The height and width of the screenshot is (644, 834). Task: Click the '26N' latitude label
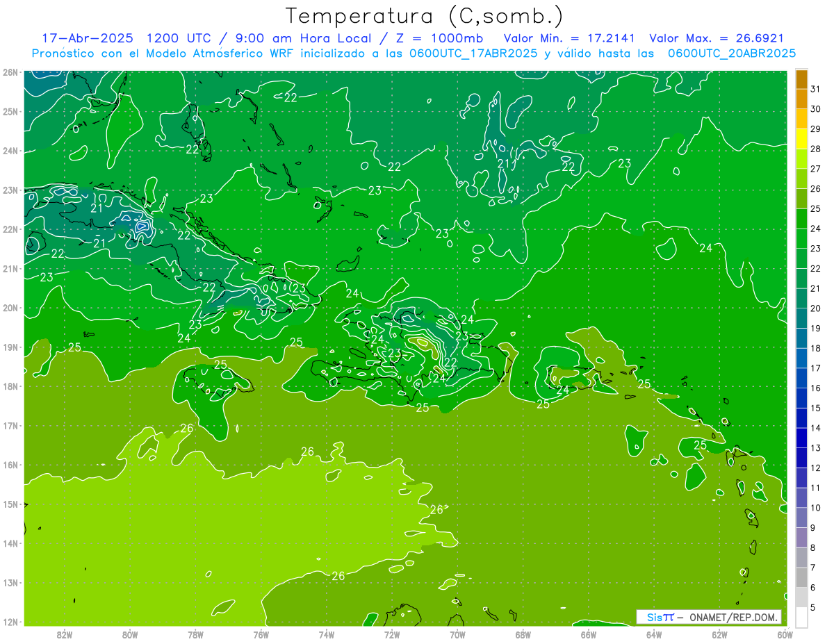[10, 72]
